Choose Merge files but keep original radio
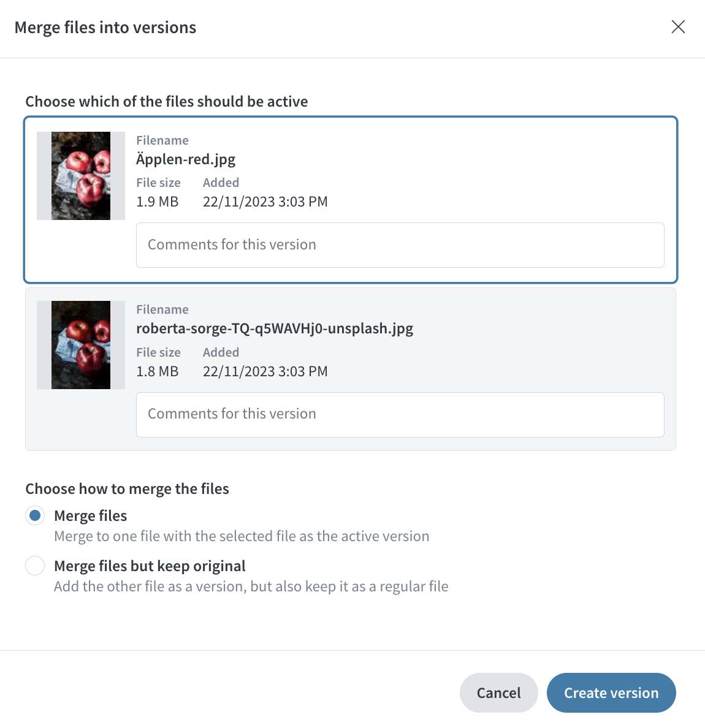This screenshot has width=705, height=728. 35,566
